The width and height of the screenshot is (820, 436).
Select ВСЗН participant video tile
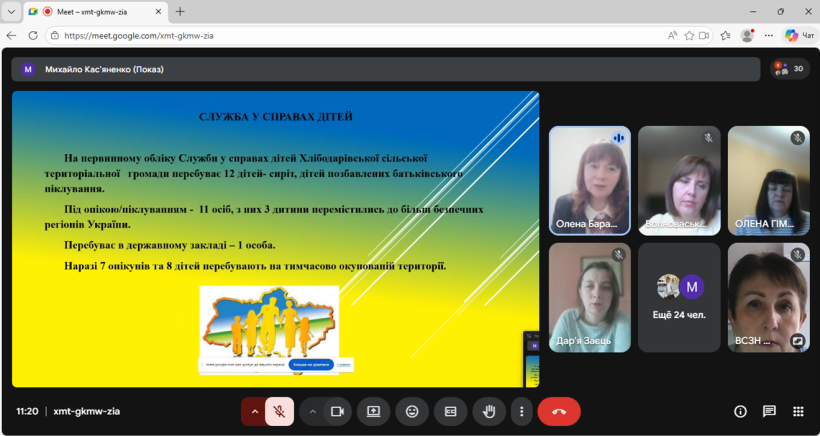[x=769, y=297]
